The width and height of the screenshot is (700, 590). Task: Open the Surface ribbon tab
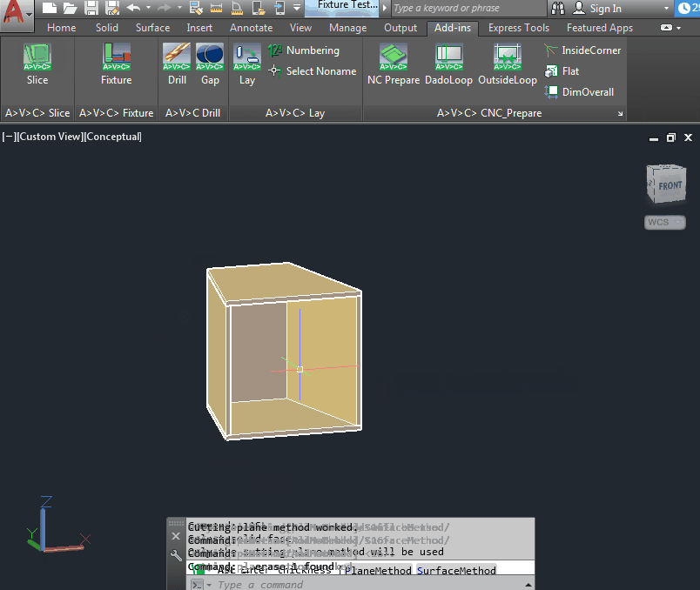point(152,28)
